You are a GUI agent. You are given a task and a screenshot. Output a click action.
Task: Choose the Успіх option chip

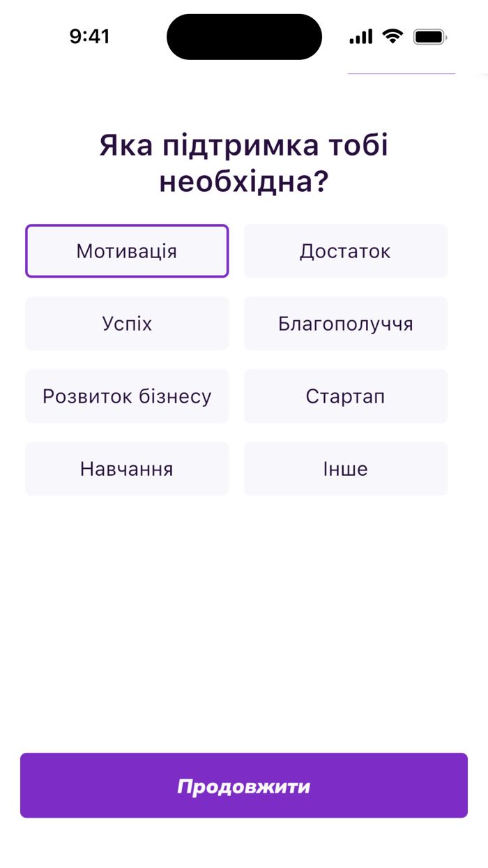point(127,323)
